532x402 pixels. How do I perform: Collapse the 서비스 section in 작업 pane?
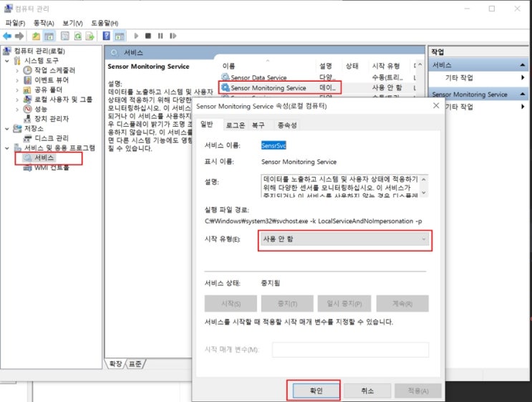click(x=522, y=64)
